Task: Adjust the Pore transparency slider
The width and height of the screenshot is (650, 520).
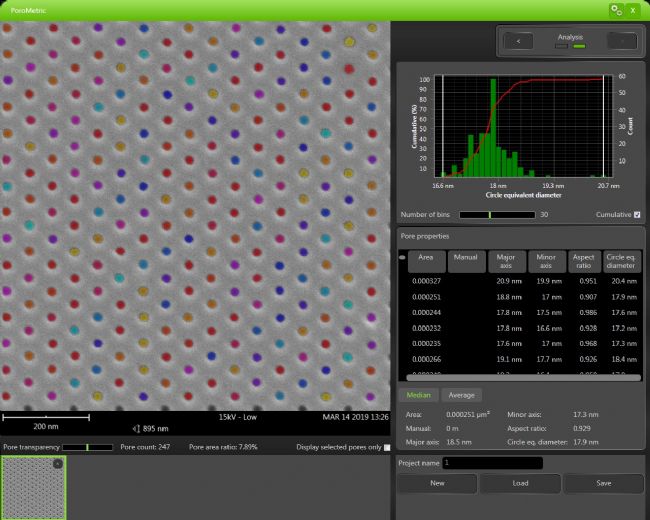Action: [88, 447]
